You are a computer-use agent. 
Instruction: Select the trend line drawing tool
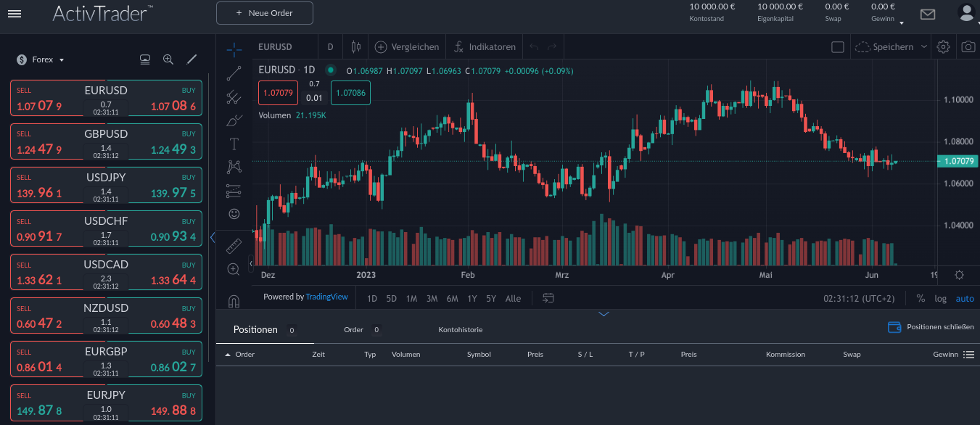[234, 73]
